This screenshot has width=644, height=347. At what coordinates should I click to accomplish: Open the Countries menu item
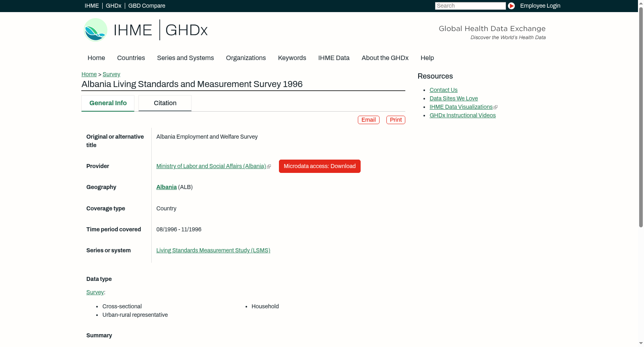pyautogui.click(x=131, y=58)
